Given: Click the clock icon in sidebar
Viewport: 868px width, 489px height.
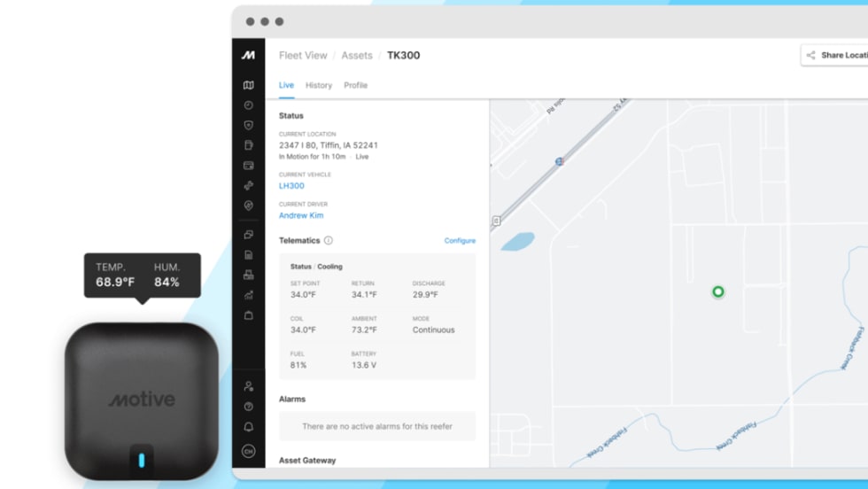Looking at the screenshot, I should 249,105.
